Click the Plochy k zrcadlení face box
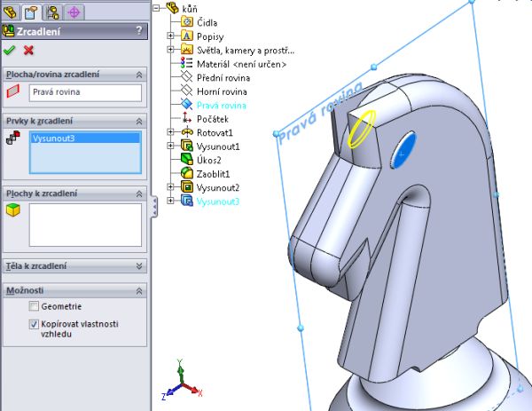Image resolution: width=532 pixels, height=411 pixels. coord(85,224)
